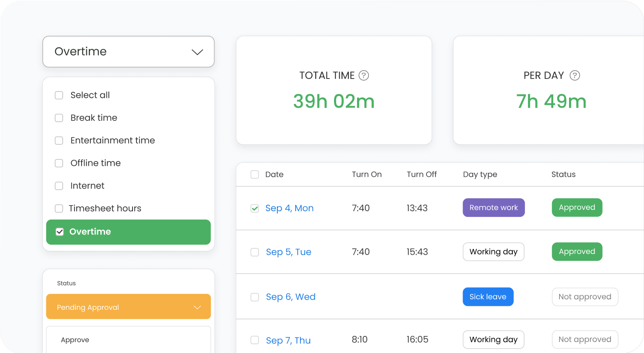Image resolution: width=644 pixels, height=353 pixels.
Task: Click the Sep 6, Wed date link
Action: tap(290, 297)
